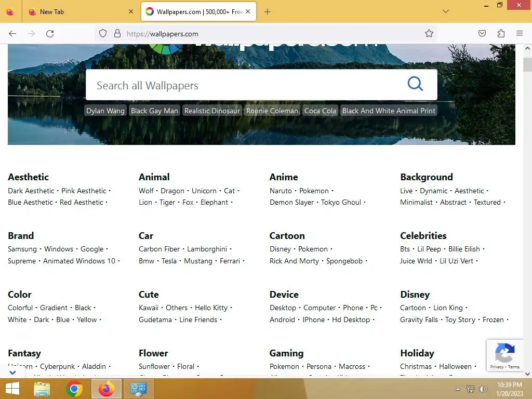
Task: Open the Celebrities category heading
Action: pos(423,236)
